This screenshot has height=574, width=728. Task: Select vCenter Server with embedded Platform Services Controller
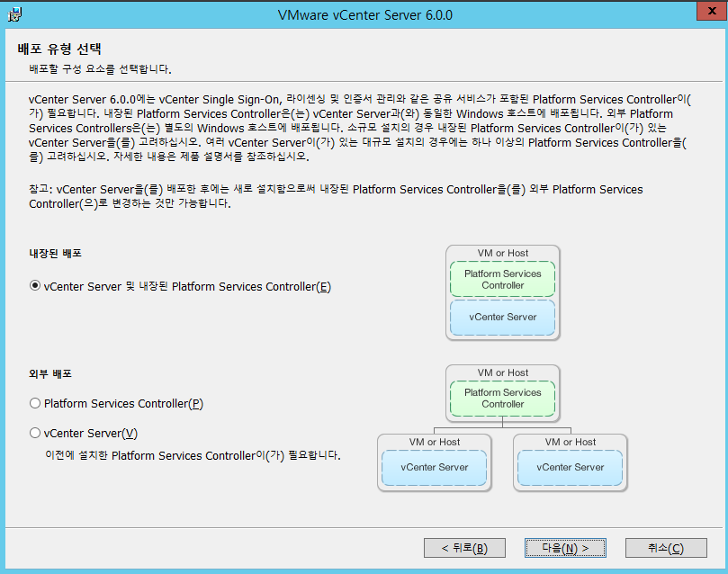tap(36, 287)
